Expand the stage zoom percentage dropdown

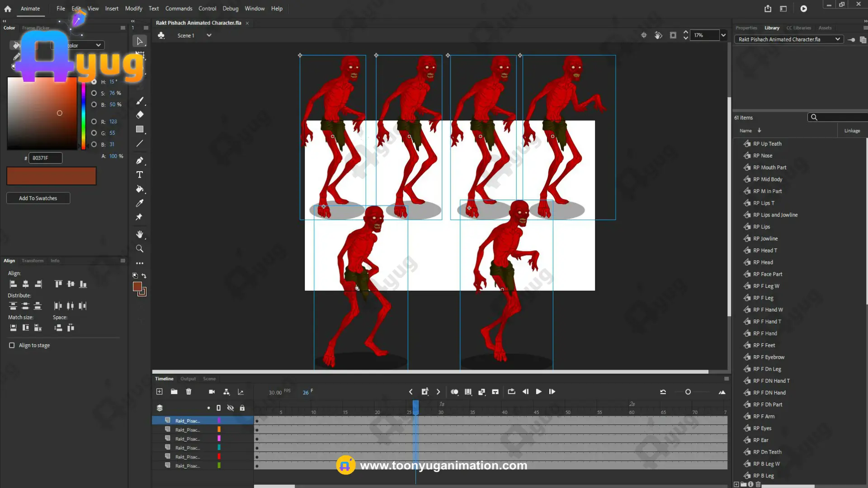(x=723, y=35)
